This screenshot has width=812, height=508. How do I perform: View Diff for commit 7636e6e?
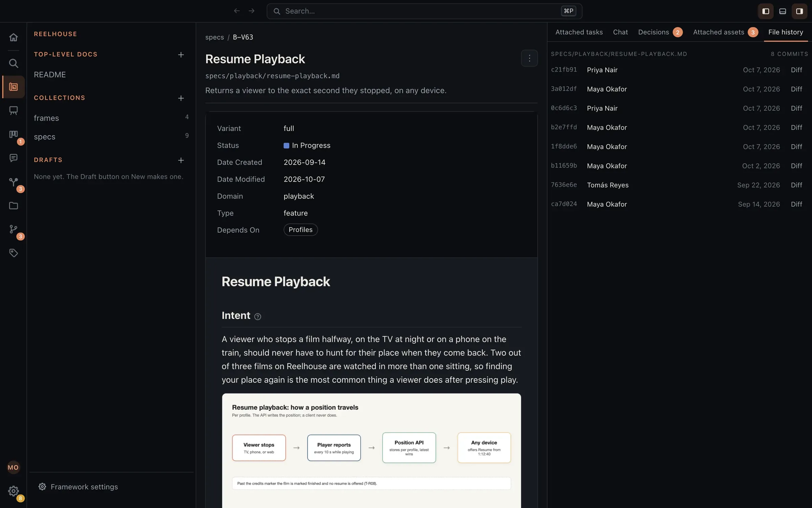(796, 185)
